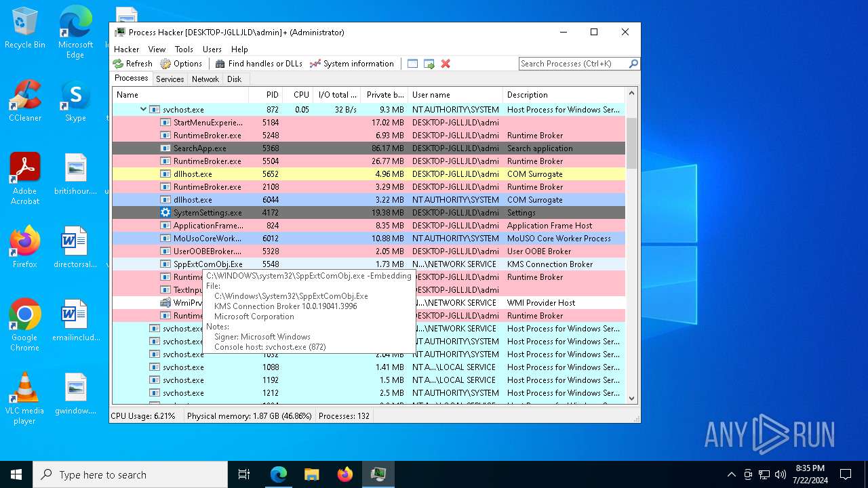Switch to the Network tab
Viewport: 868px width, 488px height.
click(205, 79)
